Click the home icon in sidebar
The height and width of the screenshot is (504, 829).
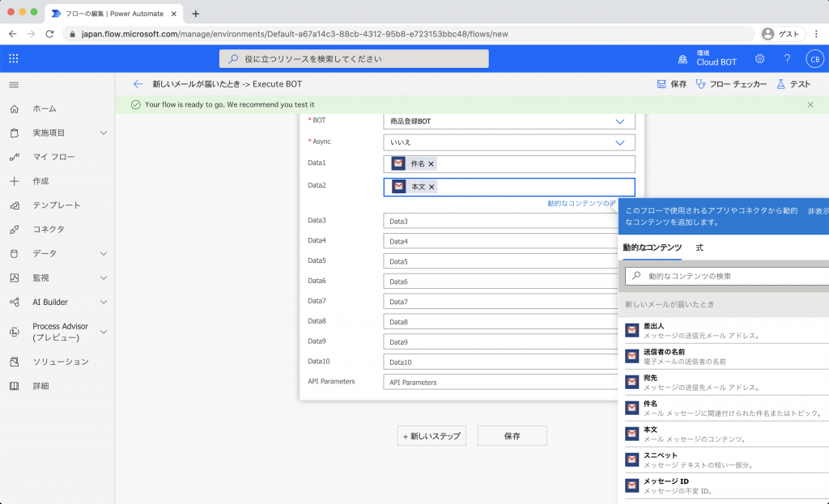click(x=15, y=109)
